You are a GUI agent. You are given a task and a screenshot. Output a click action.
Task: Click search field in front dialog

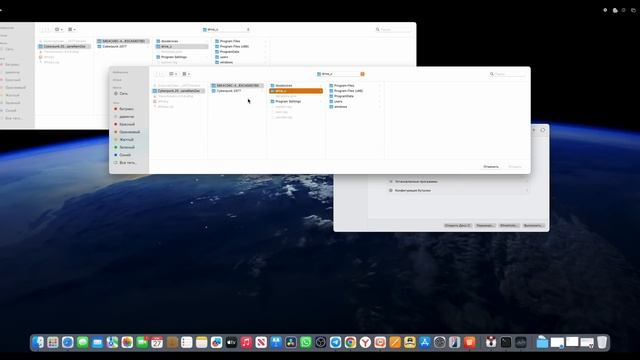(507, 74)
